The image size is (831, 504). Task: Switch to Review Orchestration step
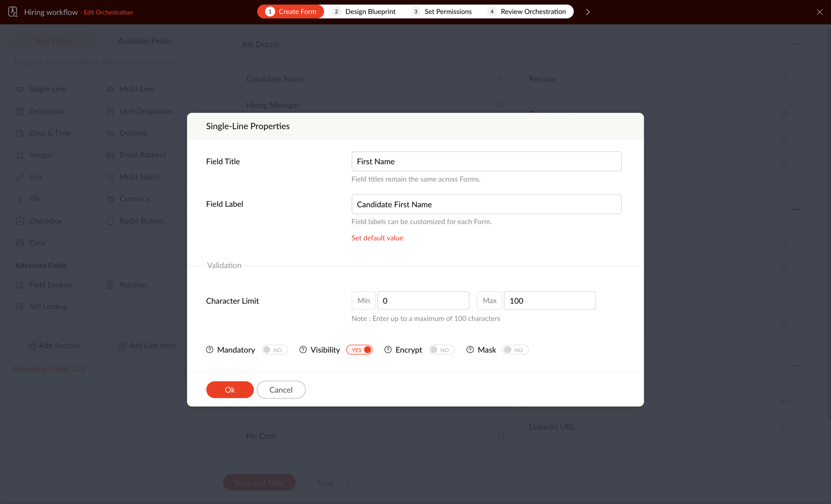(527, 11)
